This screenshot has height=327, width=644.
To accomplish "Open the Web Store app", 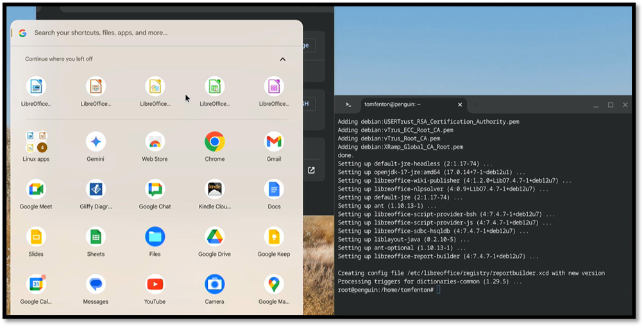I will pos(155,142).
